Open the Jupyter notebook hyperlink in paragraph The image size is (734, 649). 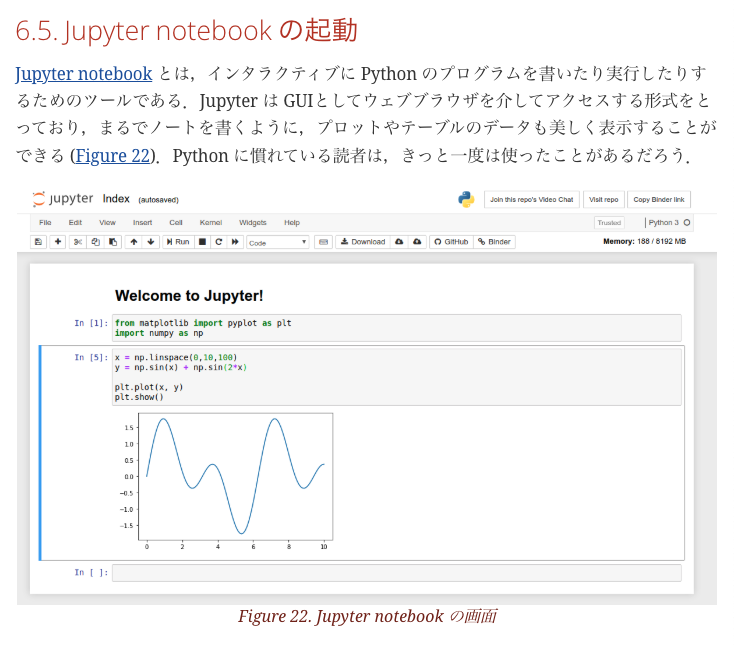pyautogui.click(x=83, y=74)
